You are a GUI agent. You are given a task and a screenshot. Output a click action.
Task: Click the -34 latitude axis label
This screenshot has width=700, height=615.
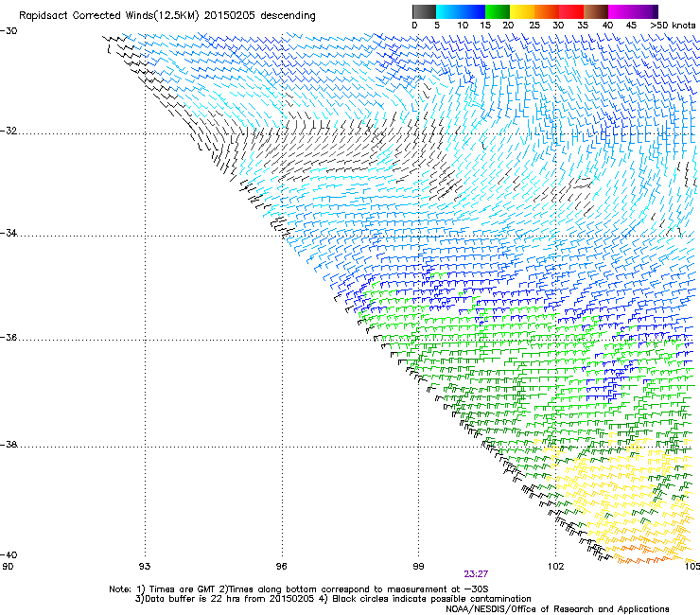pos(9,233)
